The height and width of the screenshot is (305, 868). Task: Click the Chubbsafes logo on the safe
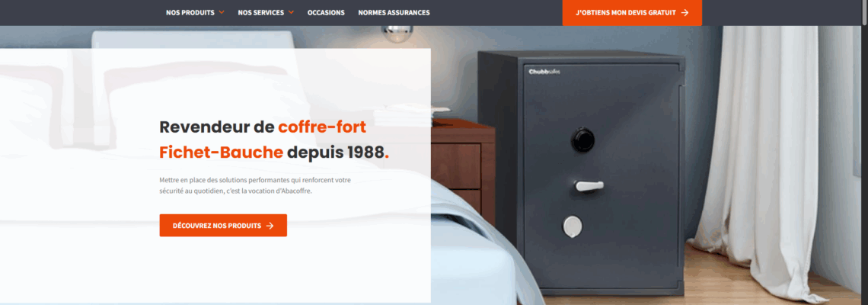pyautogui.click(x=544, y=72)
